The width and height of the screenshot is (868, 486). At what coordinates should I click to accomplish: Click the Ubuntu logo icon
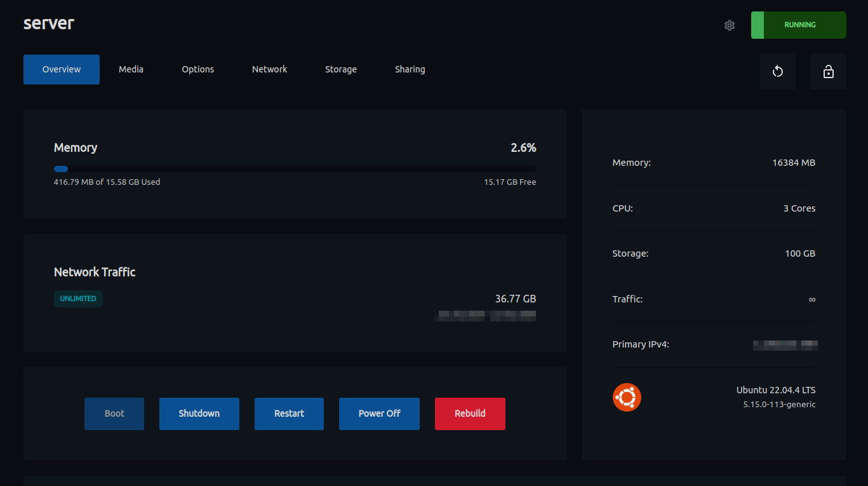tap(627, 397)
